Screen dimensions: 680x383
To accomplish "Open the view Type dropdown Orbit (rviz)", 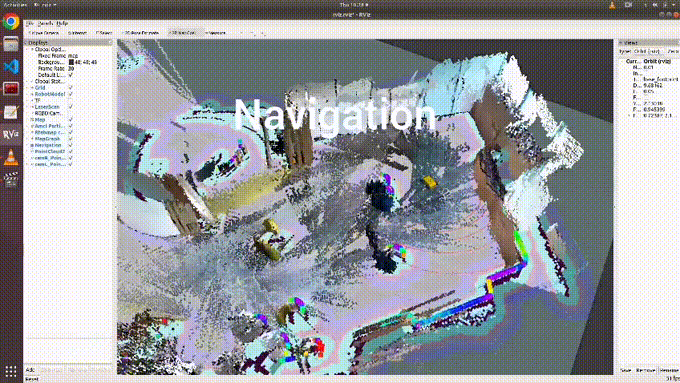I will 647,51.
